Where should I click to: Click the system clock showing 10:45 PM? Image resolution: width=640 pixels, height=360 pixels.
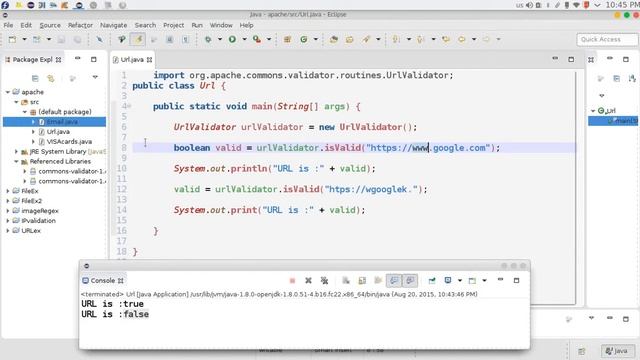click(x=622, y=5)
